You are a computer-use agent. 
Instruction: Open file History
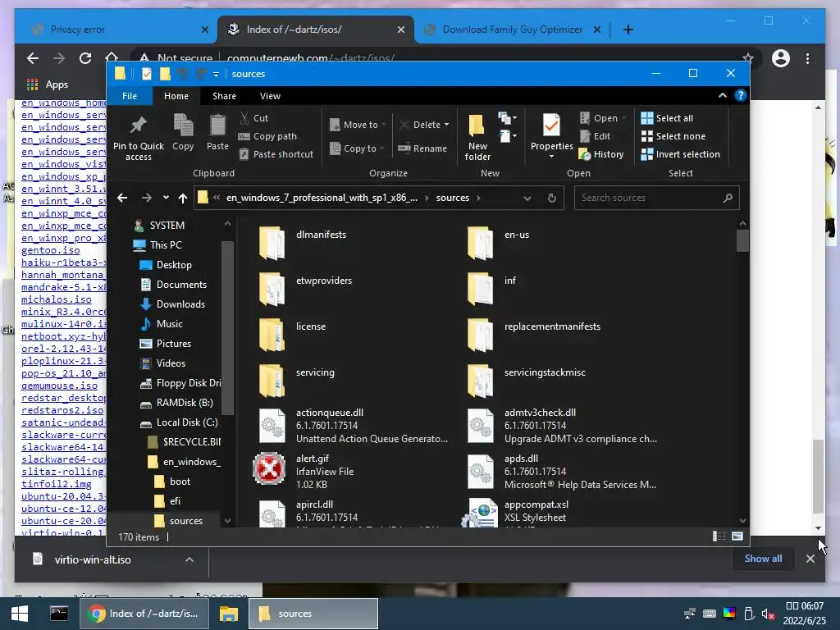pos(601,154)
